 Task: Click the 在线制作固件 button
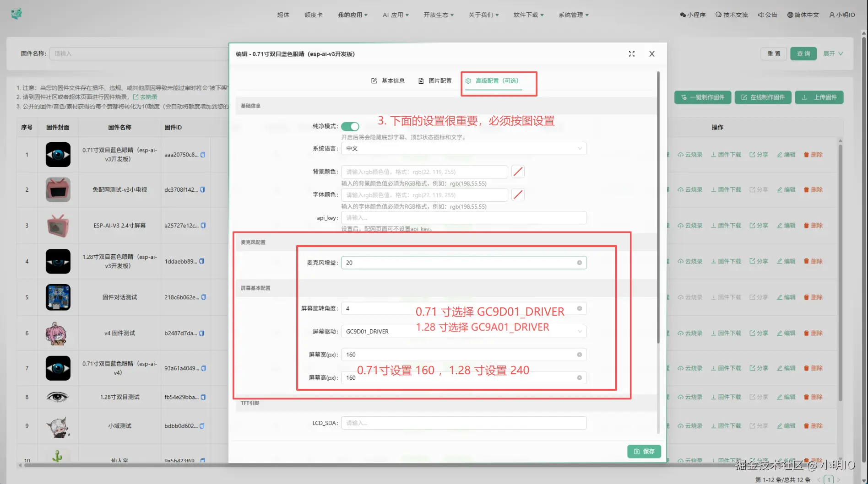(763, 97)
